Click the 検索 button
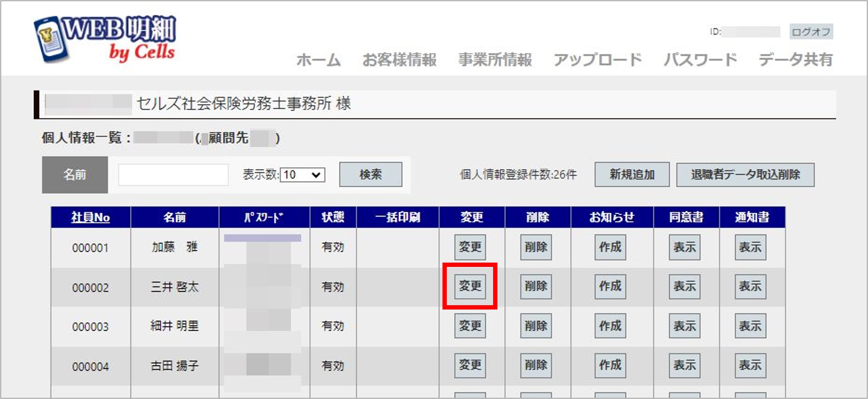Viewport: 868px width, 399px height. point(371,174)
